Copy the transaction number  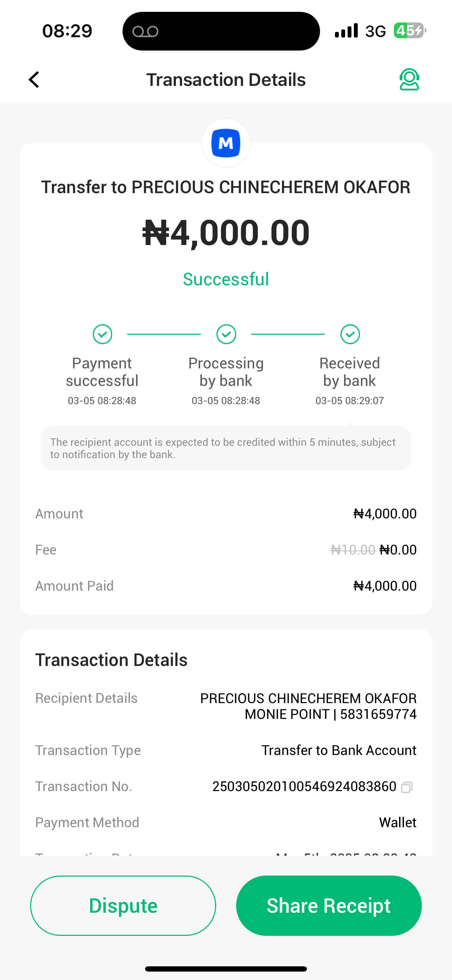point(407,787)
